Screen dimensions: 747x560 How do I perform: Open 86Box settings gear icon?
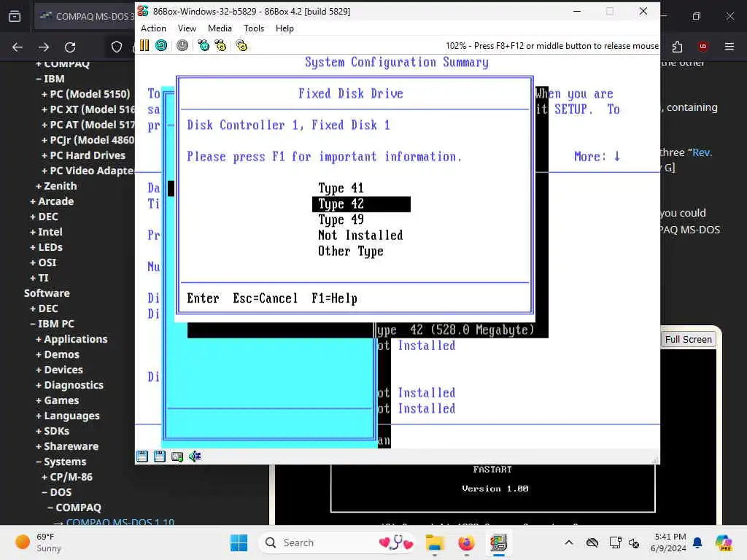coord(242,46)
